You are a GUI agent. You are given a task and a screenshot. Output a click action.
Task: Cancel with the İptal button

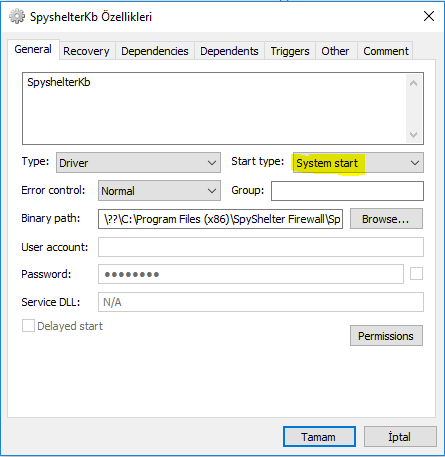click(400, 436)
